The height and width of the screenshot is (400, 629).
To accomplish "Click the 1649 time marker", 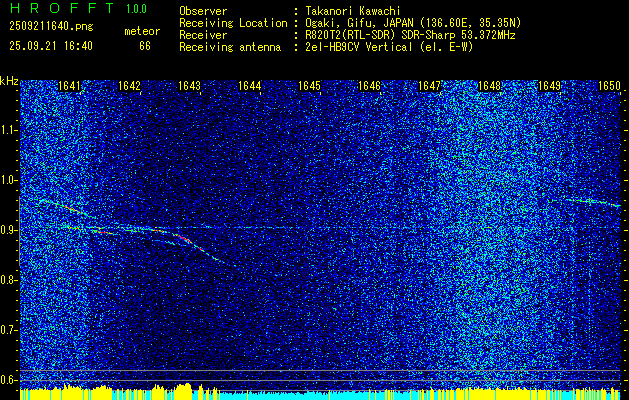I will pyautogui.click(x=550, y=86).
